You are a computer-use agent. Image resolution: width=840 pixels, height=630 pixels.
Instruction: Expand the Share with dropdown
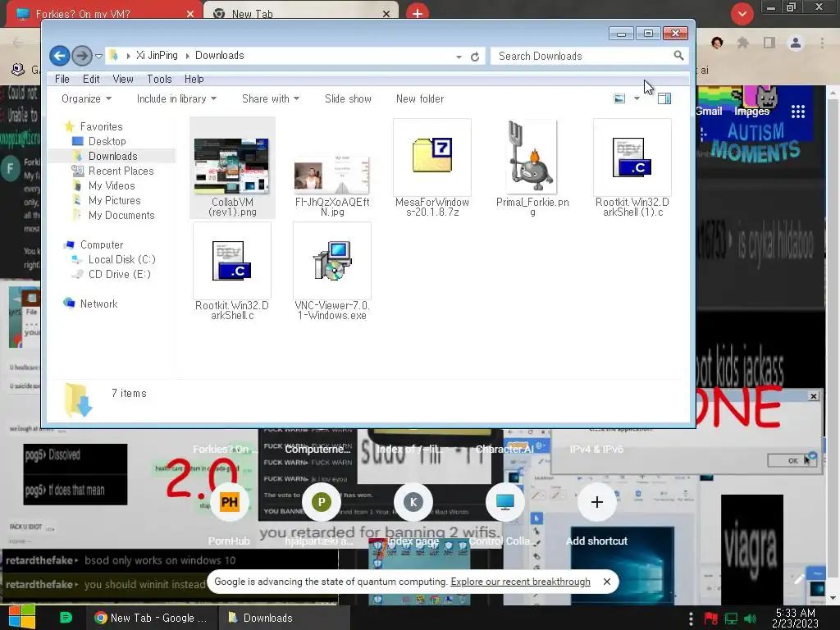(x=271, y=98)
